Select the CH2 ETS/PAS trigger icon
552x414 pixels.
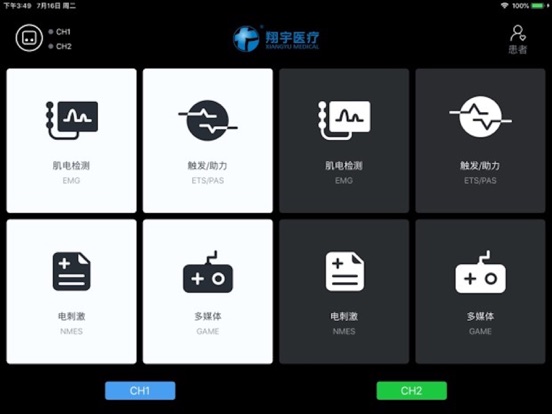pos(480,117)
